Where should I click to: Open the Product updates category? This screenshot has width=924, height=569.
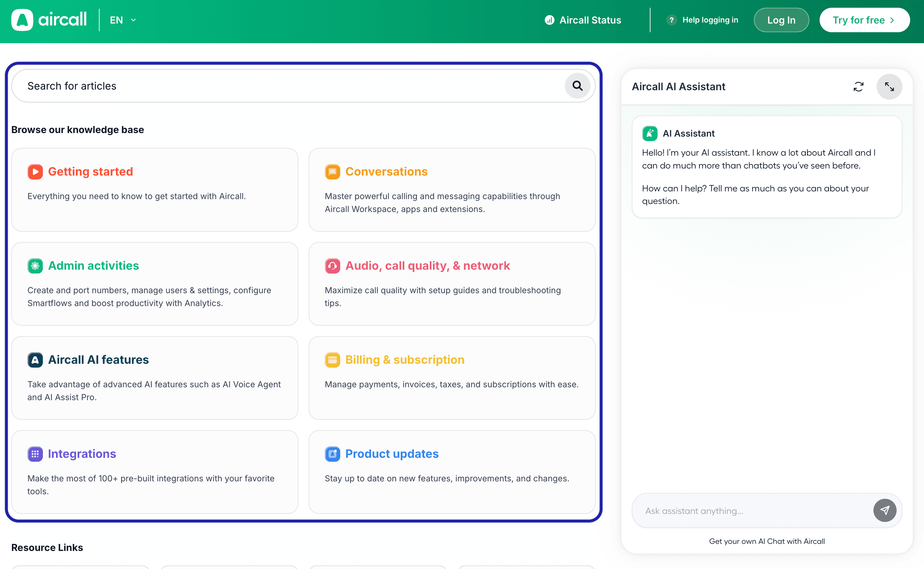pyautogui.click(x=392, y=454)
